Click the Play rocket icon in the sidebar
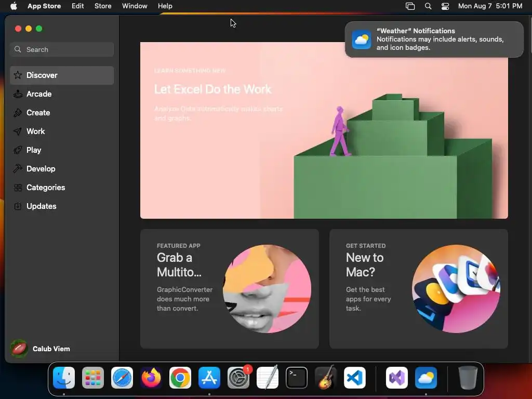This screenshot has height=399, width=532. [18, 150]
